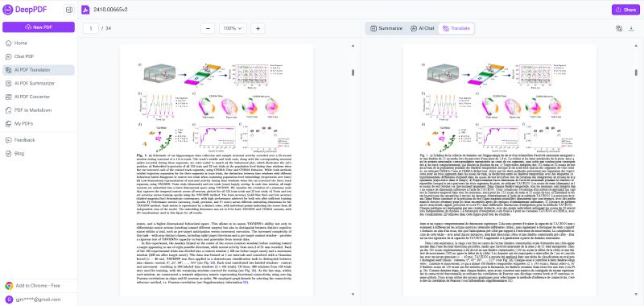Click the translated PDF scroll down arrow

(x=636, y=294)
